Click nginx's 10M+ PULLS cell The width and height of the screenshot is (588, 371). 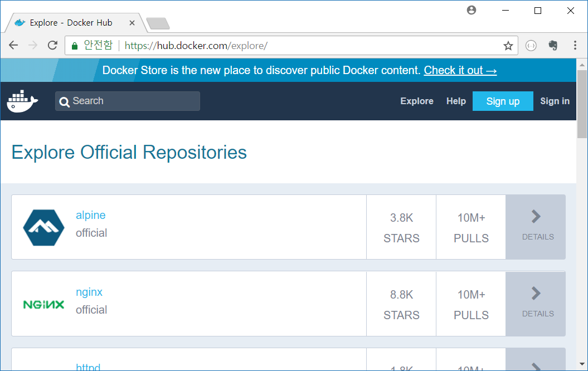tap(471, 304)
